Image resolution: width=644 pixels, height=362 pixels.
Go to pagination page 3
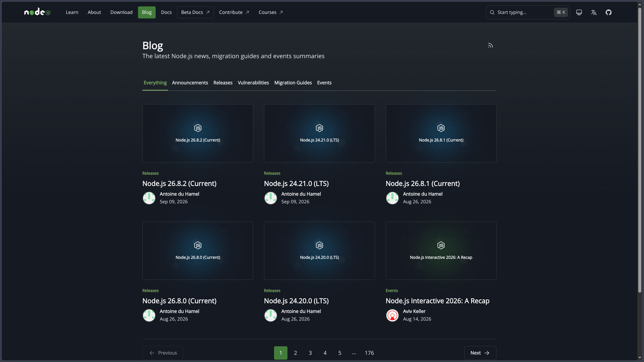tap(310, 353)
